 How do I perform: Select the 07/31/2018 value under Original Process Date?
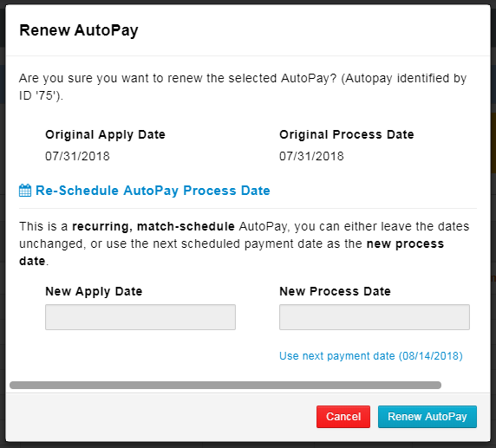tap(311, 156)
